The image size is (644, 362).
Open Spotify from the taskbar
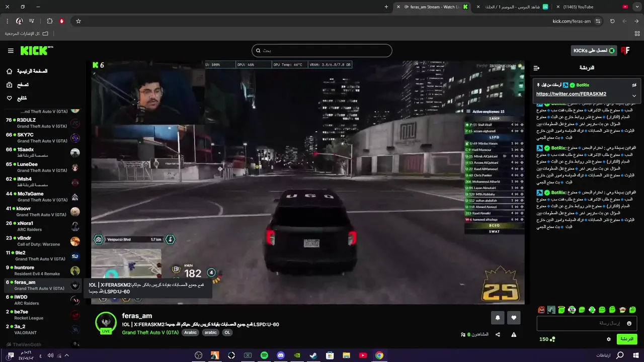(264, 355)
